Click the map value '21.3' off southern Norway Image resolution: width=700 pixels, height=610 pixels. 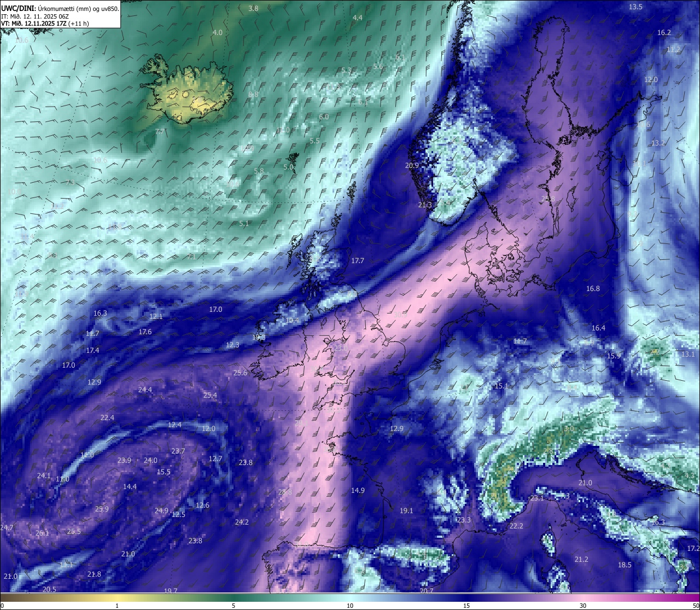pos(425,205)
